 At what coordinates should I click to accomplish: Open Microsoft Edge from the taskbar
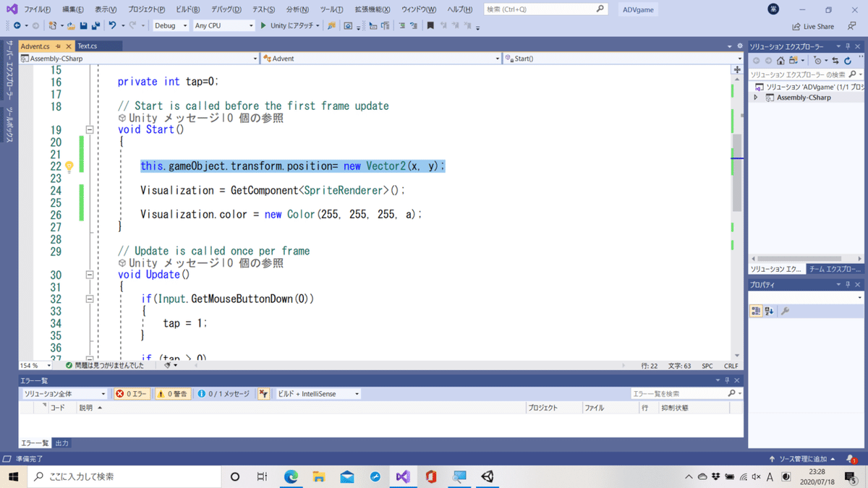291,476
